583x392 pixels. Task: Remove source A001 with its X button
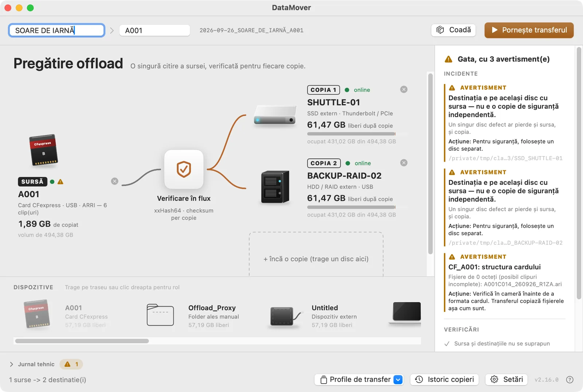click(x=115, y=181)
